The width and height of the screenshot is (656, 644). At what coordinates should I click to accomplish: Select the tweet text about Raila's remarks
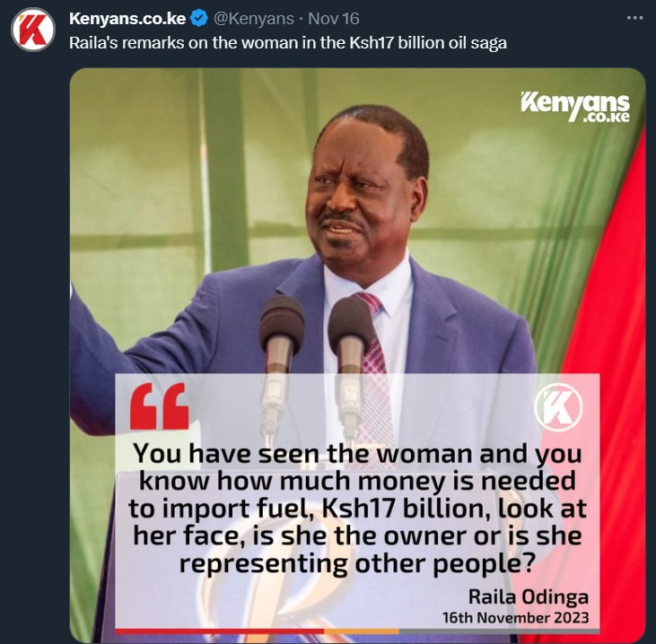[288, 43]
